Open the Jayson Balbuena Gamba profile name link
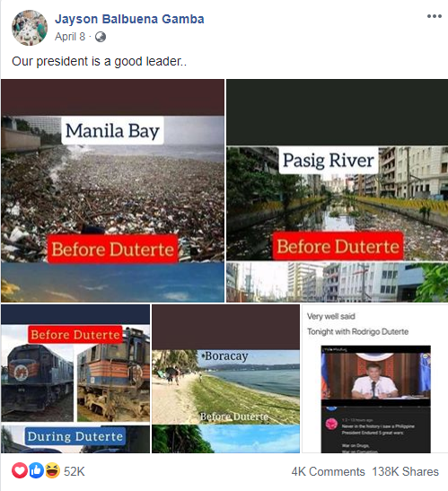Viewport: 448px width, 491px height. point(129,19)
